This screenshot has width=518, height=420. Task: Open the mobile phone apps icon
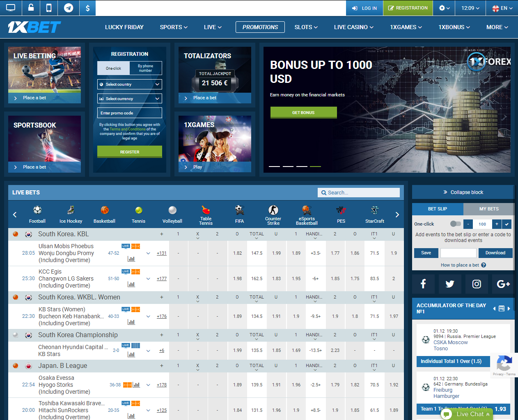(49, 8)
